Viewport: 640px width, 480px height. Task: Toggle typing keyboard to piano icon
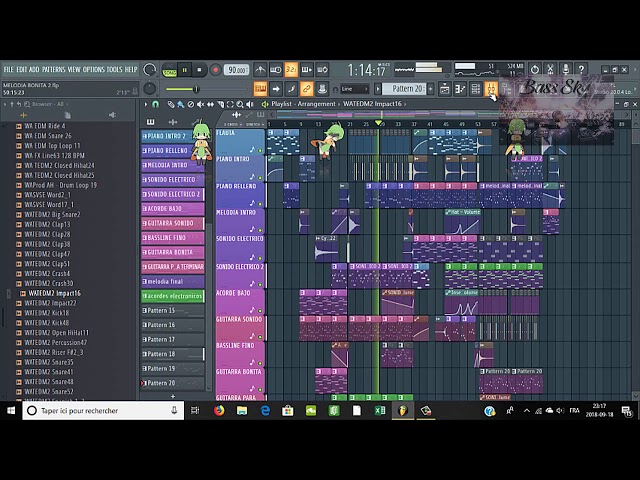click(x=260, y=89)
